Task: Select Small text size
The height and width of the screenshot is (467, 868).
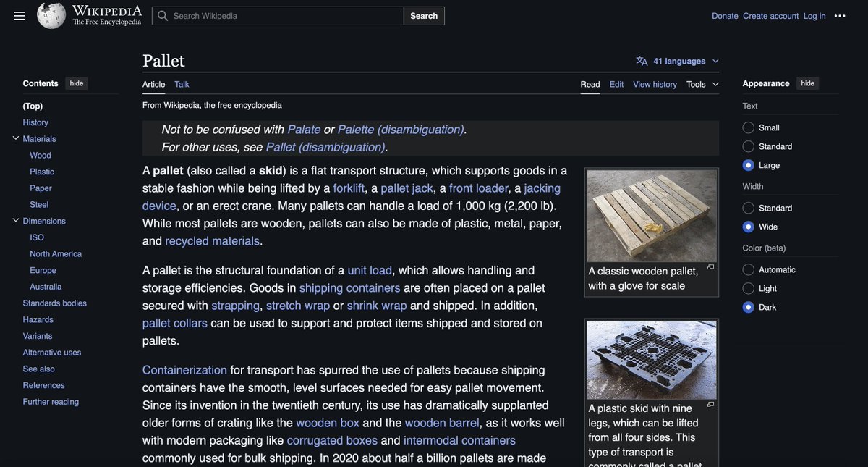Action: pyautogui.click(x=749, y=127)
